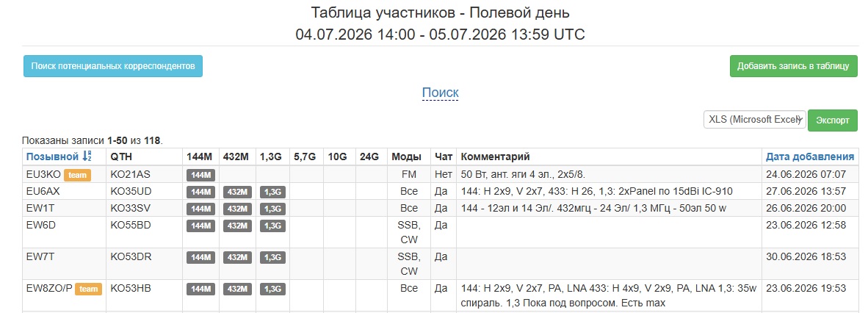Image resolution: width=868 pixels, height=313 pixels.
Task: Expand the Поиск search section
Action: coord(440,92)
